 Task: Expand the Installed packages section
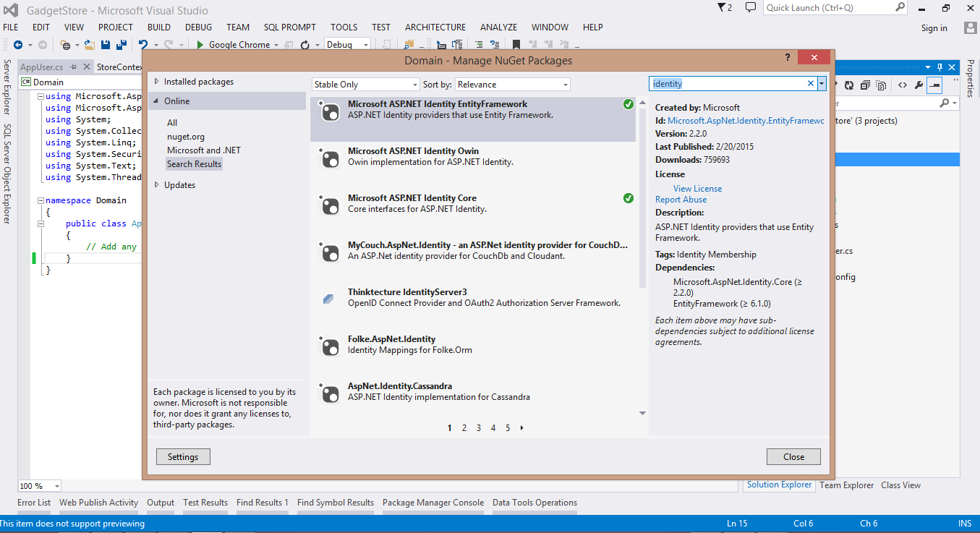157,82
